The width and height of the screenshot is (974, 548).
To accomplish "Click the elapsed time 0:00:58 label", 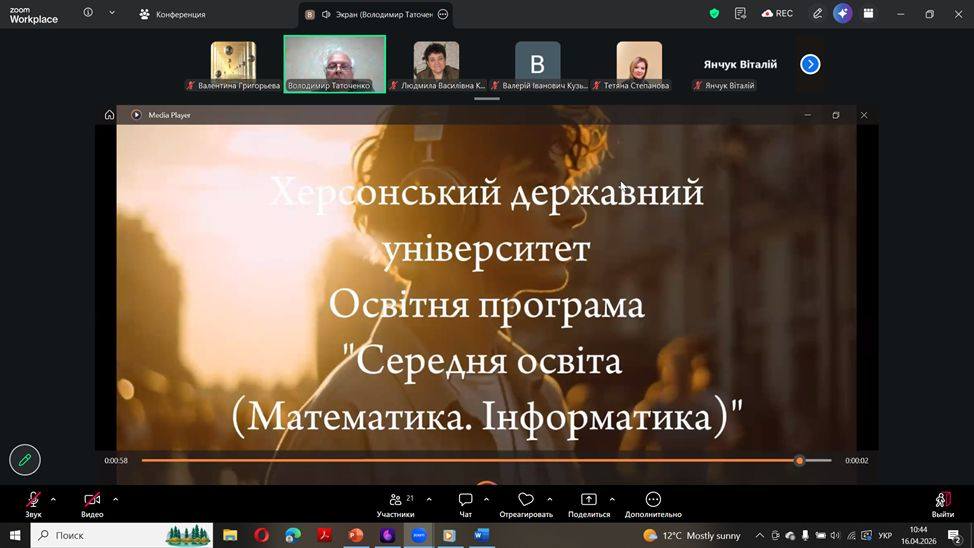I will point(116,461).
